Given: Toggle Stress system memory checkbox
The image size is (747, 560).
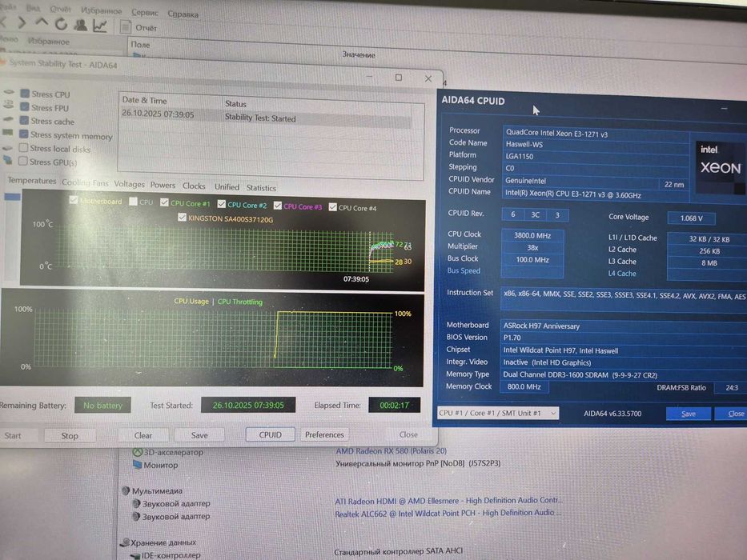Looking at the screenshot, I should (x=24, y=134).
